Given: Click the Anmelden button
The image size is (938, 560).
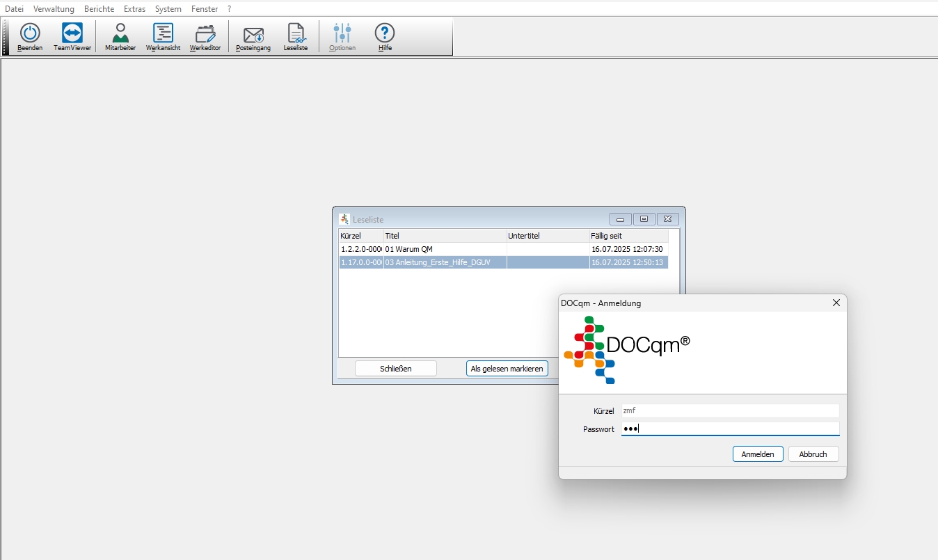Looking at the screenshot, I should click(758, 454).
